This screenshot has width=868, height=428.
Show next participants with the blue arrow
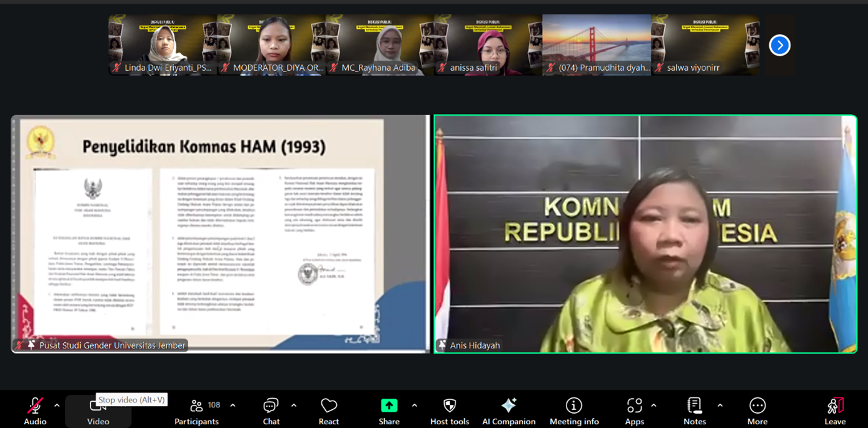click(x=779, y=45)
